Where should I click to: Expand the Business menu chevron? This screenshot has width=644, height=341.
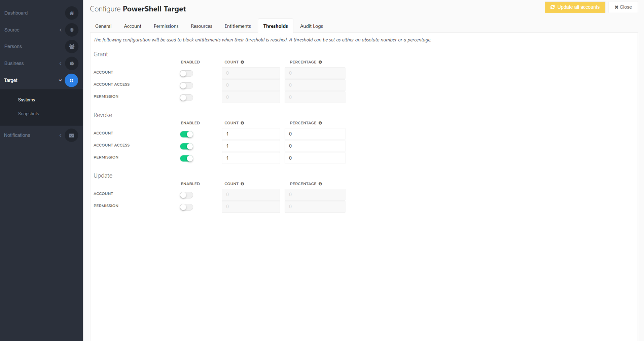pos(61,64)
